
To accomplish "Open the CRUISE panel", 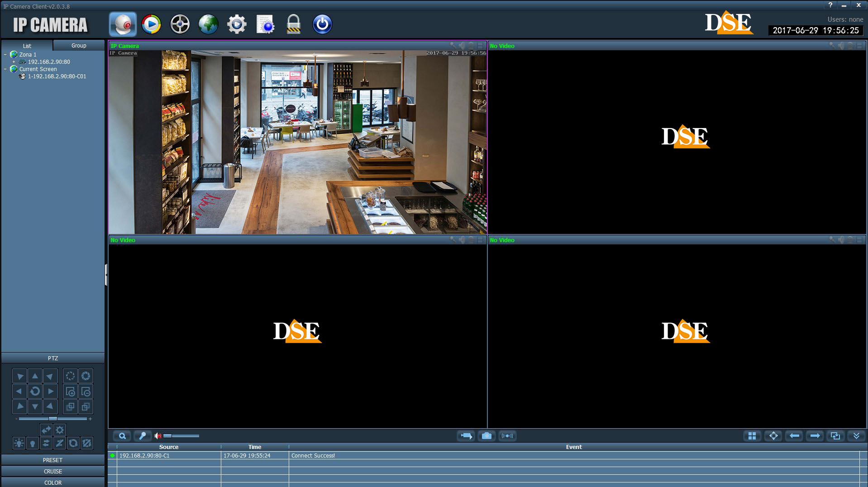I will (53, 472).
